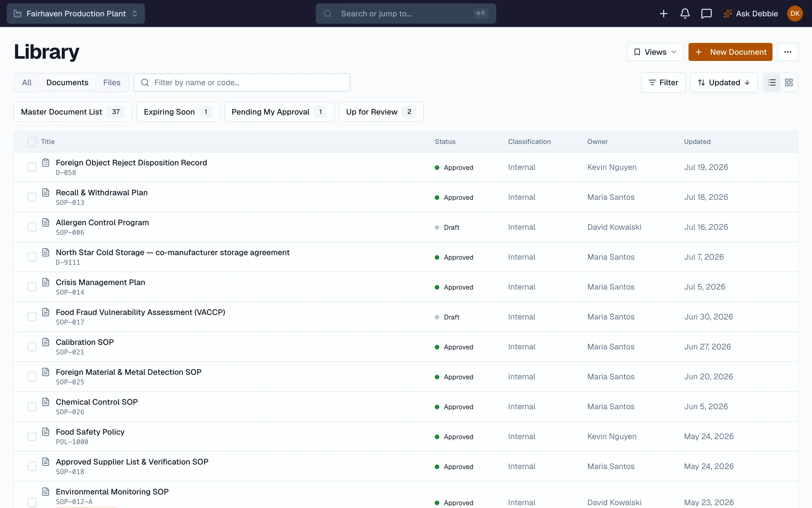Viewport: 812px width, 508px height.
Task: Click the document icon for Calibration SOP
Action: coord(46,342)
